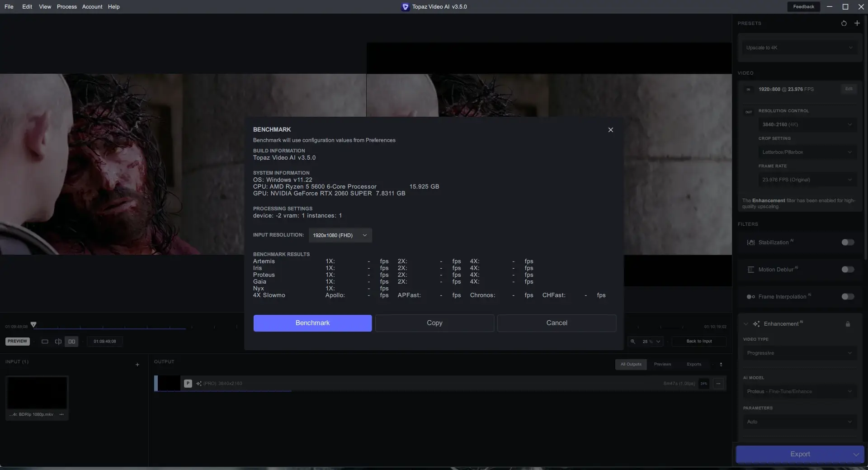Toggle the Frame Interpolation filter switch
This screenshot has height=470, width=868.
tap(848, 297)
